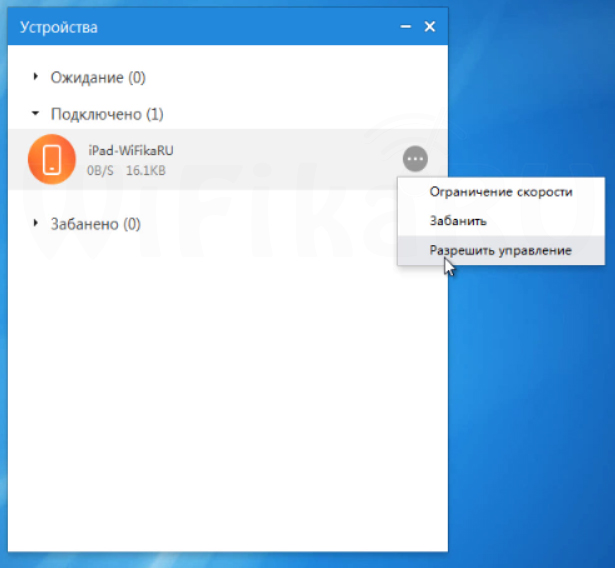Click Разрешить управление menu entry
Image resolution: width=615 pixels, height=568 pixels.
(500, 250)
